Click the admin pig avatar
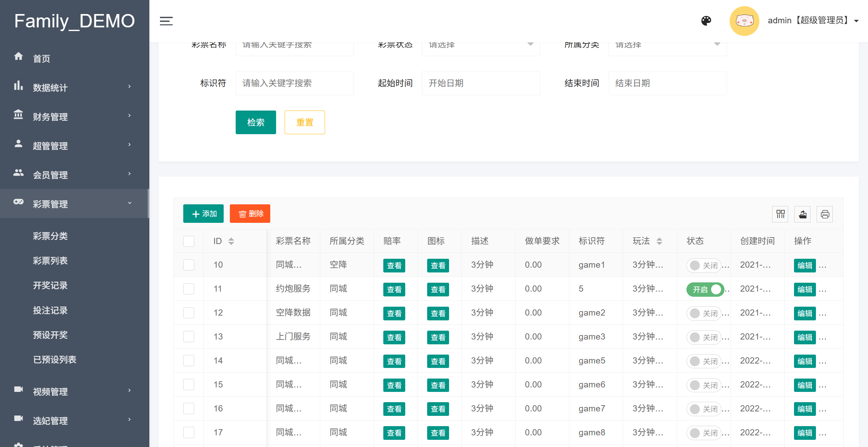This screenshot has width=868, height=447. pyautogui.click(x=744, y=21)
